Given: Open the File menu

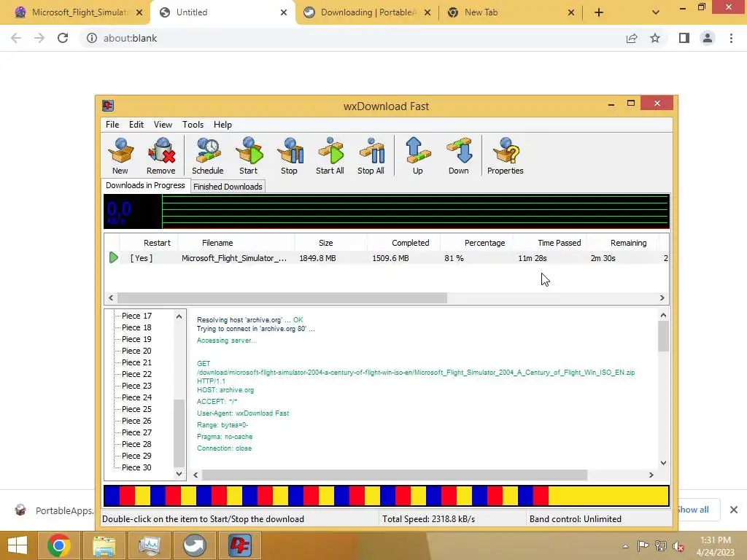Looking at the screenshot, I should [x=112, y=124].
